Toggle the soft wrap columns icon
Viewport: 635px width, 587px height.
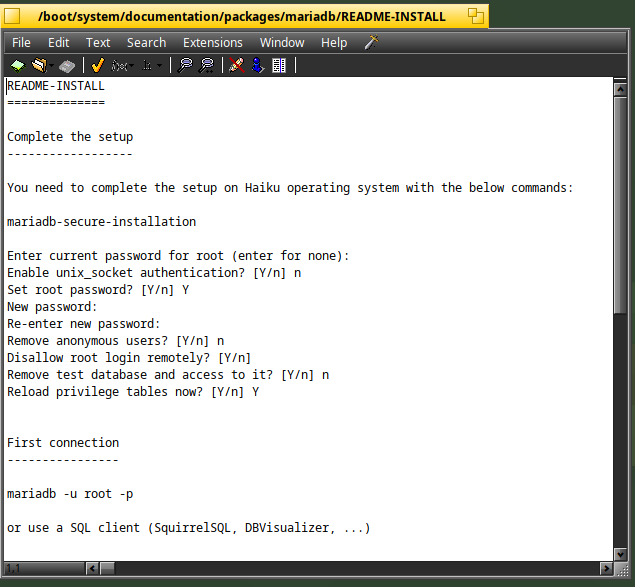pyautogui.click(x=279, y=65)
